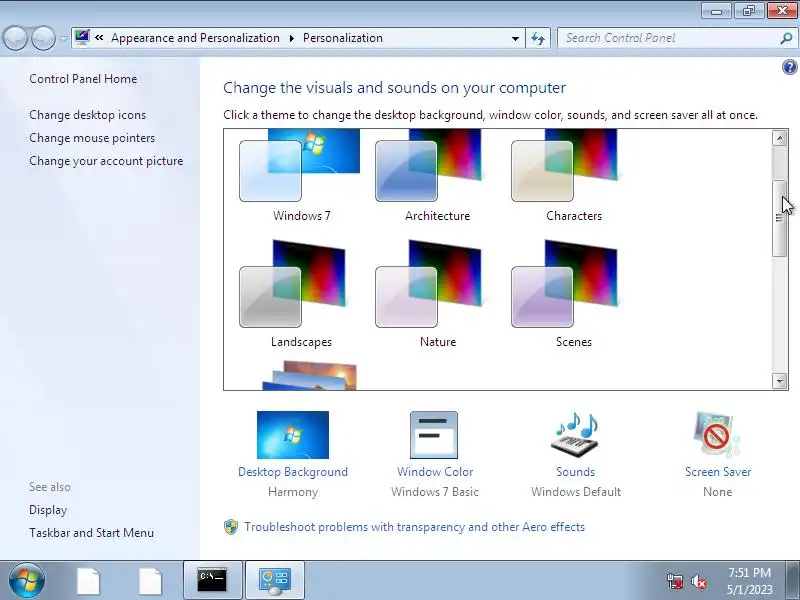The image size is (800, 600).
Task: Click the Desktop Background link text
Action: pyautogui.click(x=293, y=472)
